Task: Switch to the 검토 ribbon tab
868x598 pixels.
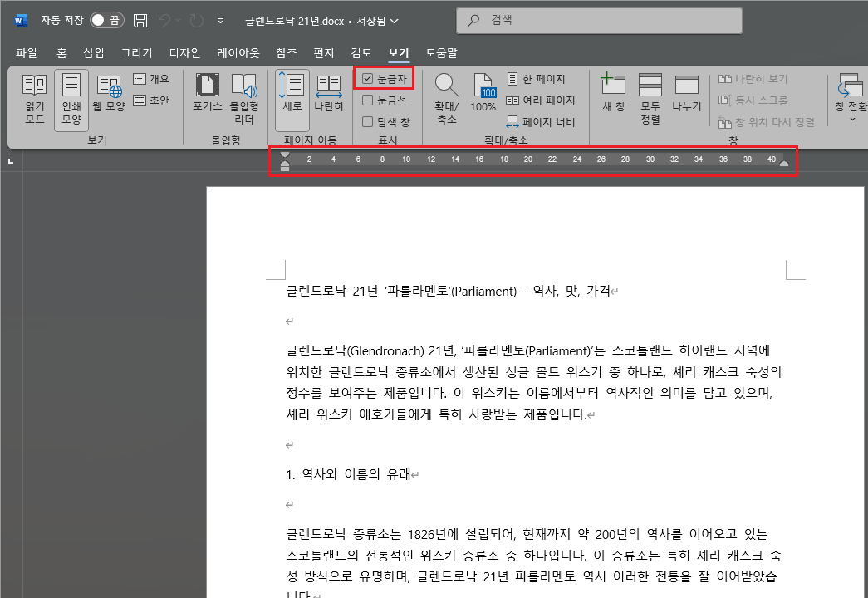Action: pos(360,51)
